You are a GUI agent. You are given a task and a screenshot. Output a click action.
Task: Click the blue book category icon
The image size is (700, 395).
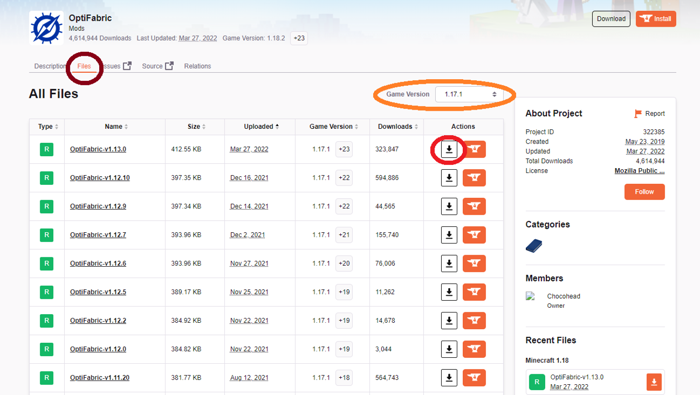click(534, 245)
